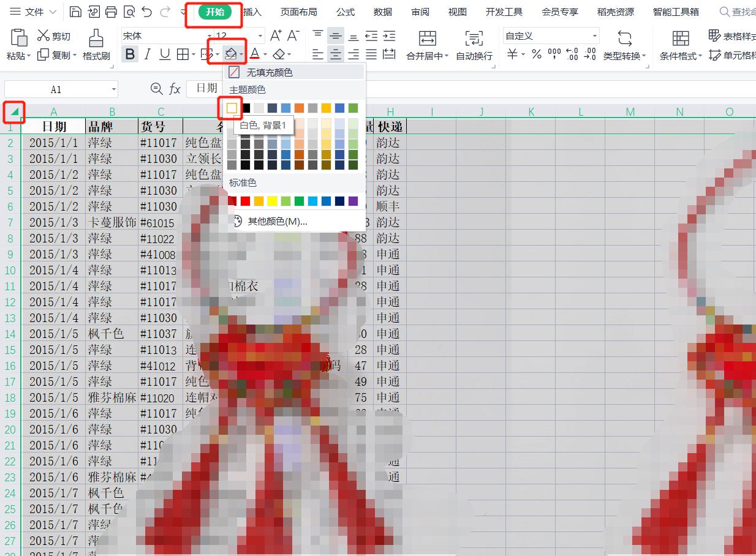This screenshot has height=556, width=756.
Task: Click the select-all corner triangle of sheet
Action: point(14,111)
